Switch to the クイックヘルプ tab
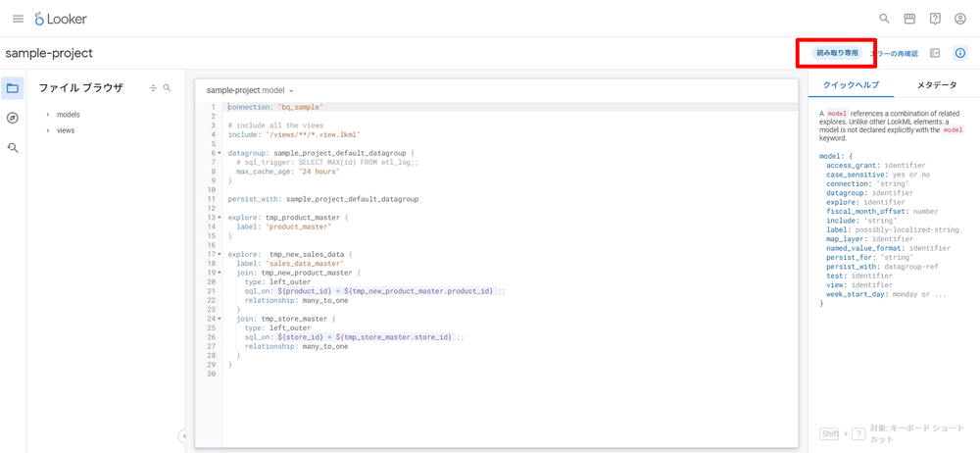 click(851, 85)
